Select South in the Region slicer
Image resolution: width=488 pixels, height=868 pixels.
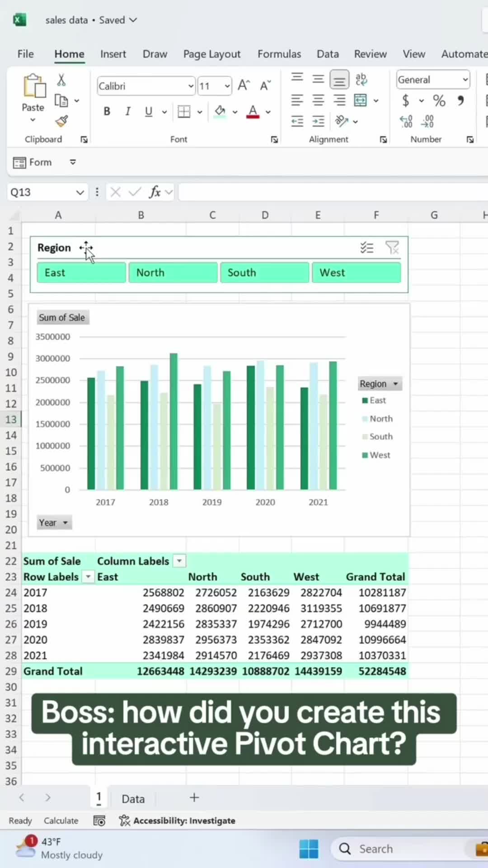tap(265, 273)
